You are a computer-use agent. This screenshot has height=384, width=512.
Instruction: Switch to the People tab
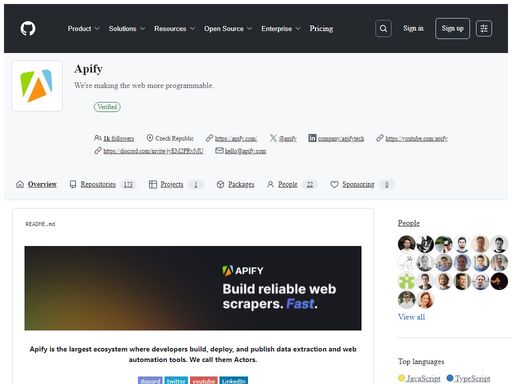[x=292, y=184]
